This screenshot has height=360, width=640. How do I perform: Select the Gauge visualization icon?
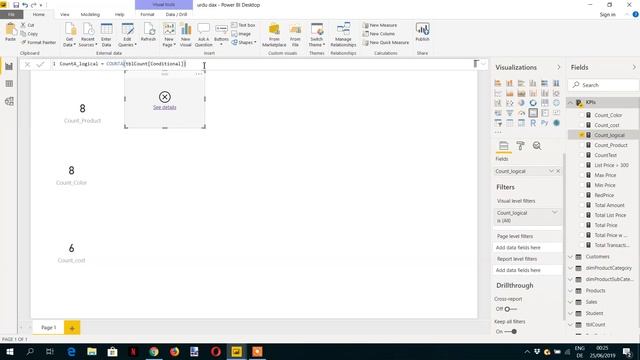[521, 113]
